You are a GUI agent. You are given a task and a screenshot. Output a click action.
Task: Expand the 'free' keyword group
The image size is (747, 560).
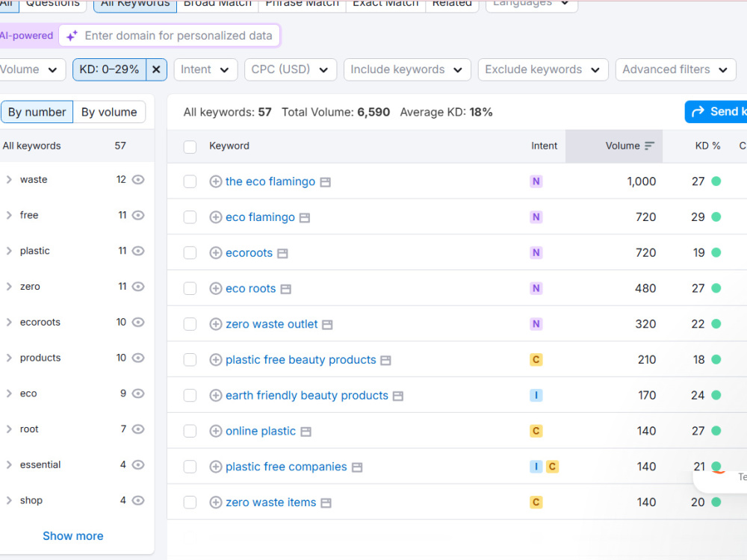click(9, 215)
